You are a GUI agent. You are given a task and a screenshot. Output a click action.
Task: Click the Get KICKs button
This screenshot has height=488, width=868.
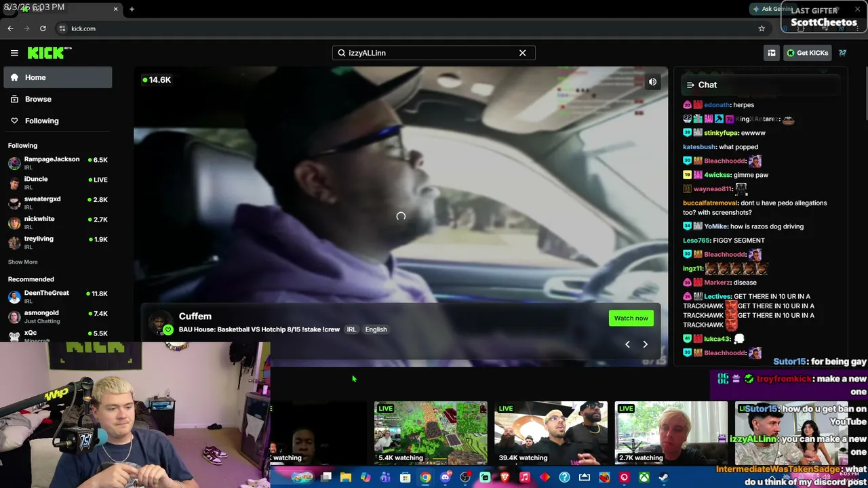pyautogui.click(x=807, y=53)
